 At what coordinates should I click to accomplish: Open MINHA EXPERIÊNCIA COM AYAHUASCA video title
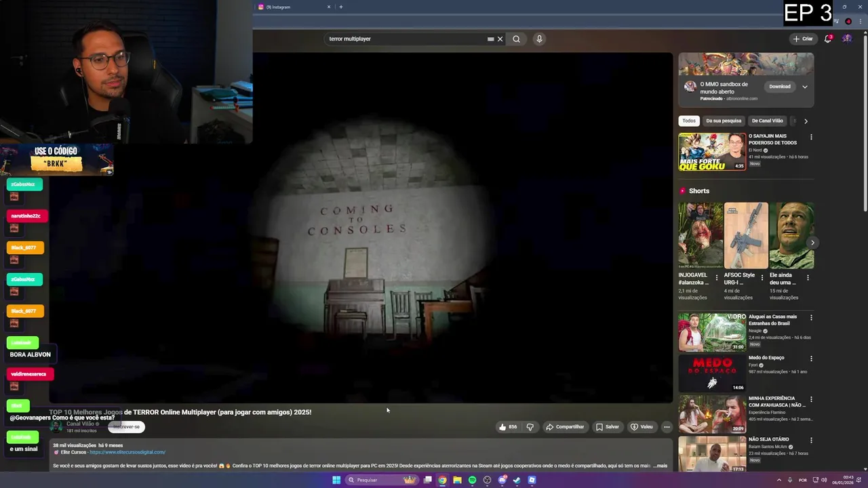(776, 402)
